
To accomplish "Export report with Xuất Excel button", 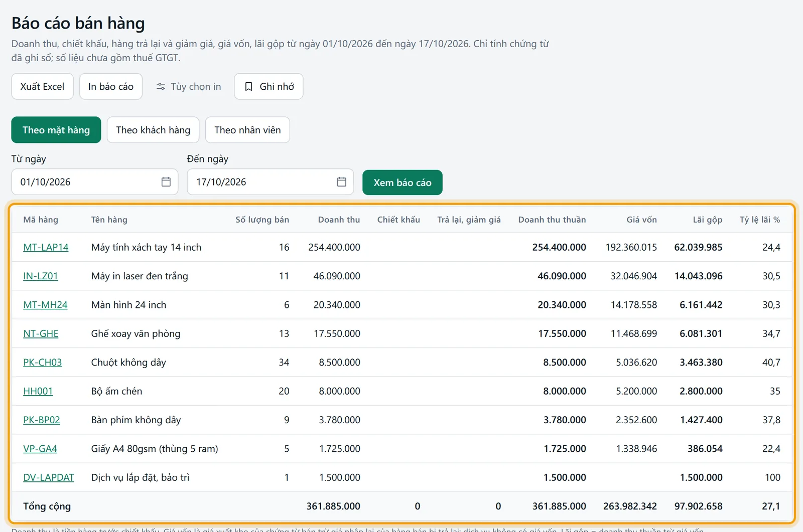I will [x=43, y=86].
